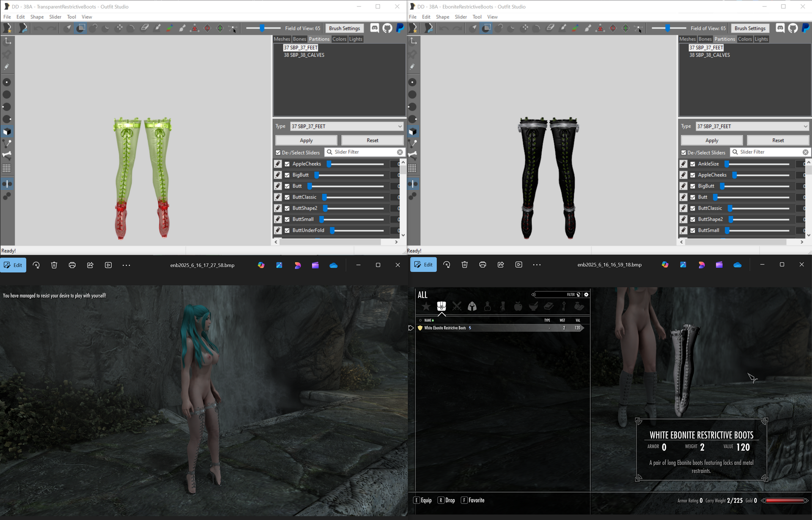Toggle AnkleSize checkbox in EboniteRestrictiveBoots window
Viewport: 812px width, 520px height.
[693, 164]
